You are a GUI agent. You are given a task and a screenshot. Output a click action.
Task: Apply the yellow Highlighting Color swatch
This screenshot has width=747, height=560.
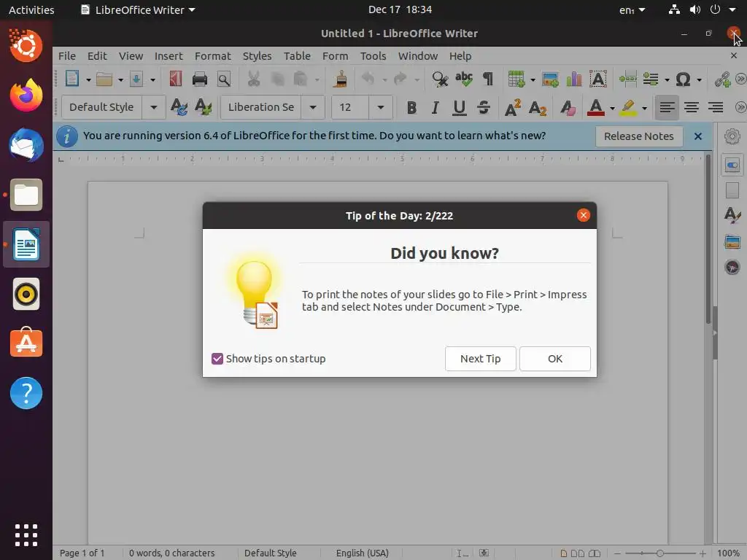tap(628, 108)
